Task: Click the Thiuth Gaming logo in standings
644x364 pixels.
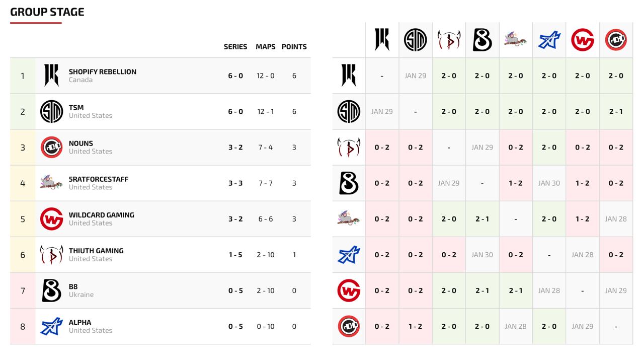Action: click(51, 255)
